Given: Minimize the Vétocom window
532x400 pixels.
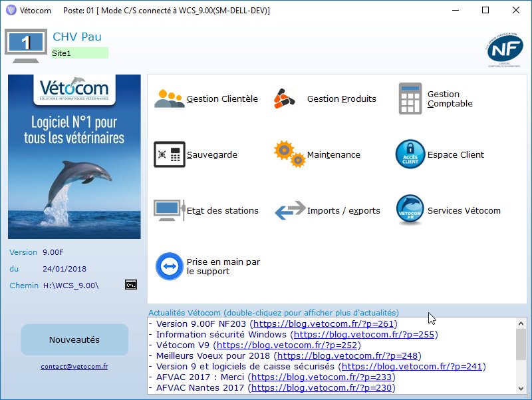Looking at the screenshot, I should point(456,10).
